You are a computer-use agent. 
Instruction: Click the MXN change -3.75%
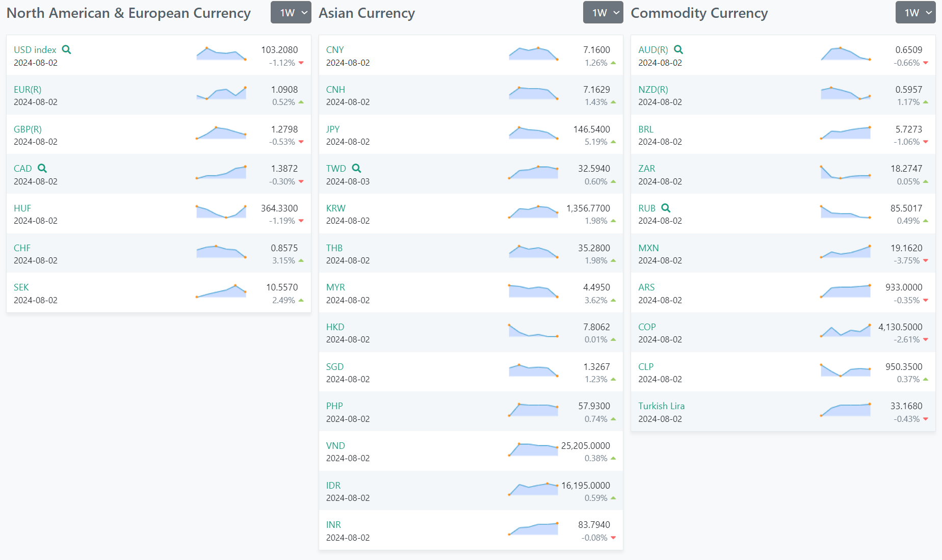906,260
